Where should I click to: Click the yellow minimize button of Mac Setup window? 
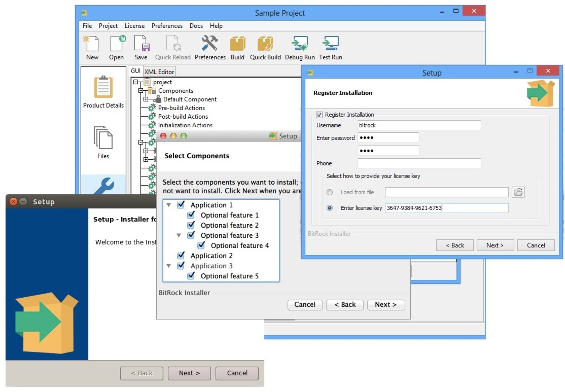(173, 136)
